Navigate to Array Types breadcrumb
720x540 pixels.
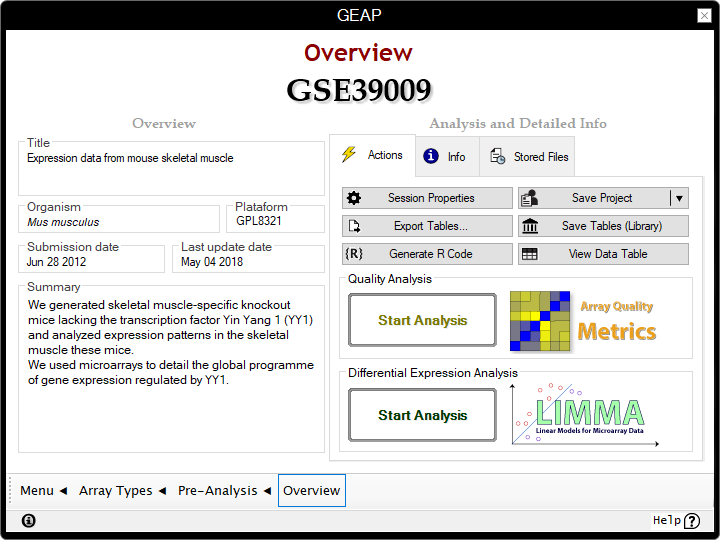coord(122,491)
